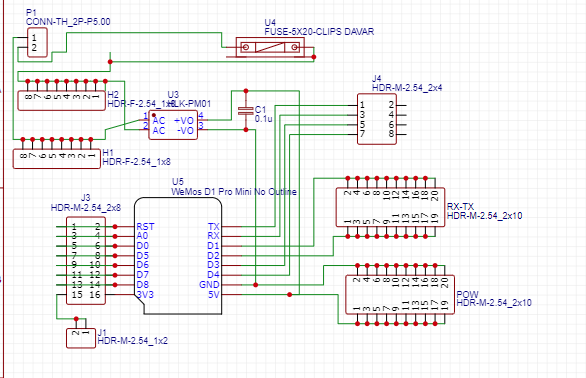Click the FUSE-5X20-CLIPS DAVAR label
The image size is (586, 378).
click(319, 32)
